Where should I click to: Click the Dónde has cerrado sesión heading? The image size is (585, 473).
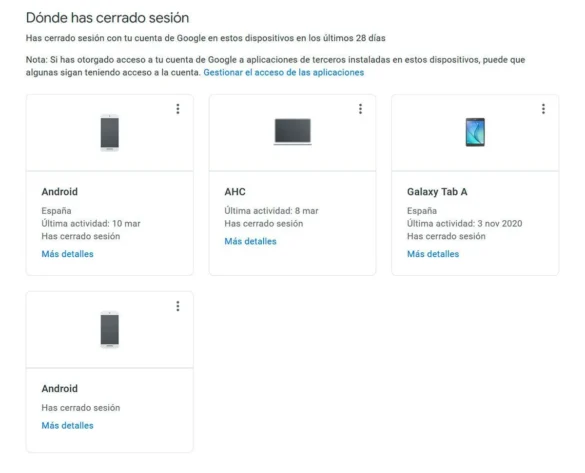[x=107, y=18]
